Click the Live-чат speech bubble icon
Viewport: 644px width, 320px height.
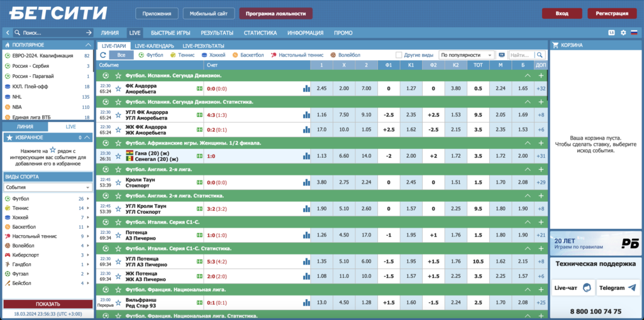pos(587,287)
